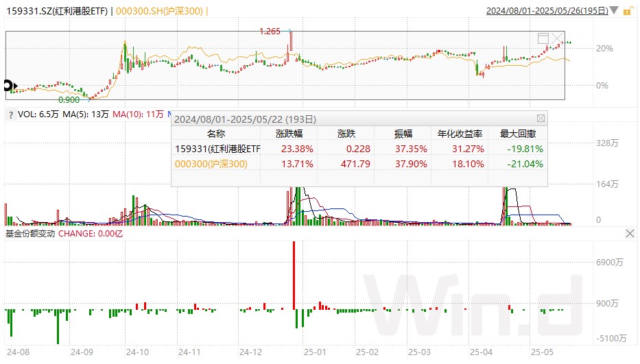Click the 328万 volume axis label

607,143
